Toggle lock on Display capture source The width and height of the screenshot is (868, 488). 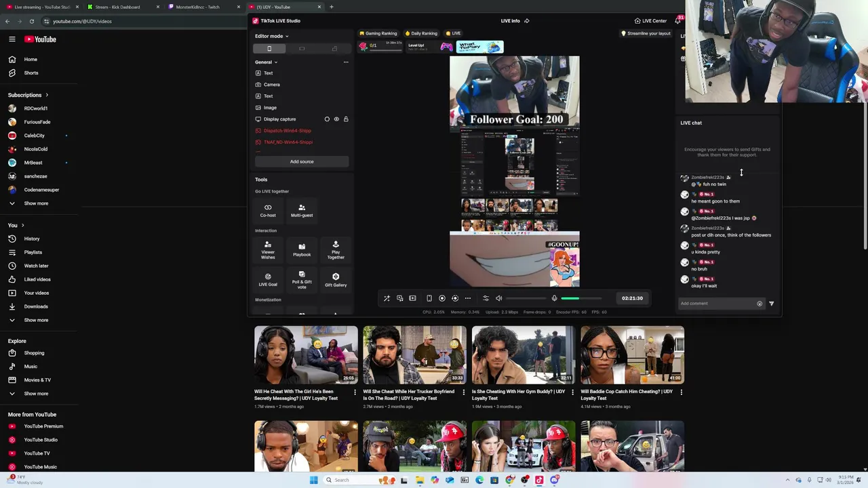(x=346, y=119)
